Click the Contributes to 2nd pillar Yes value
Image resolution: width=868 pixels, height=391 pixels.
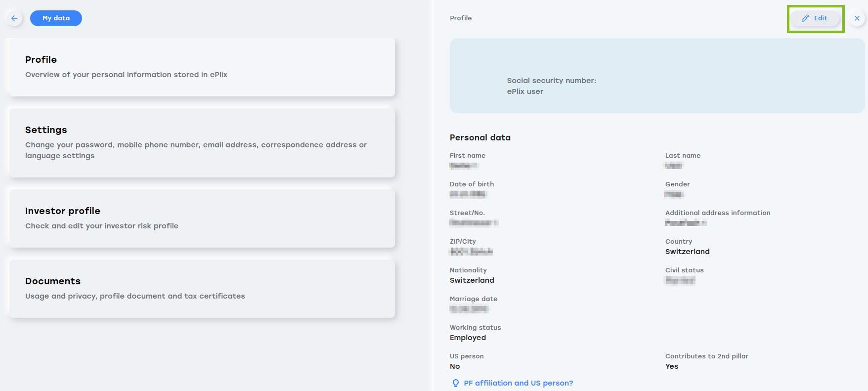(x=672, y=366)
